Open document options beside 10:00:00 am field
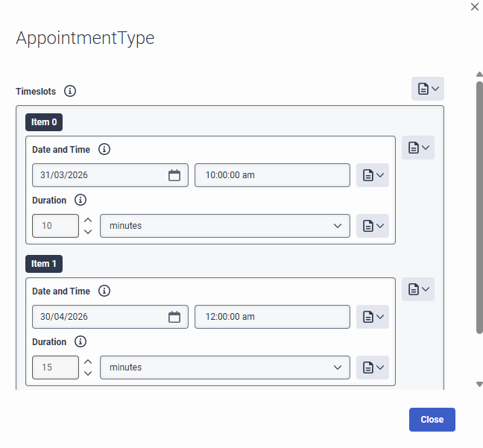483x448 pixels. point(373,175)
